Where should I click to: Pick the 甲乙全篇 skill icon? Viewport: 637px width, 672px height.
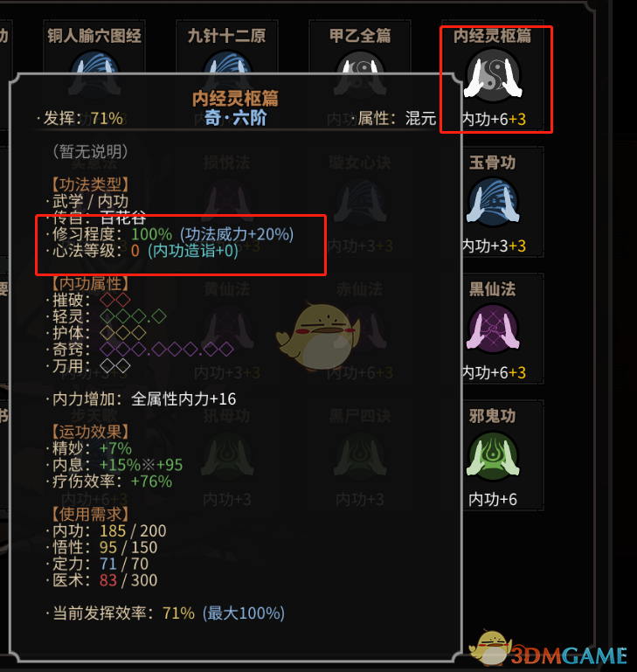[x=360, y=63]
